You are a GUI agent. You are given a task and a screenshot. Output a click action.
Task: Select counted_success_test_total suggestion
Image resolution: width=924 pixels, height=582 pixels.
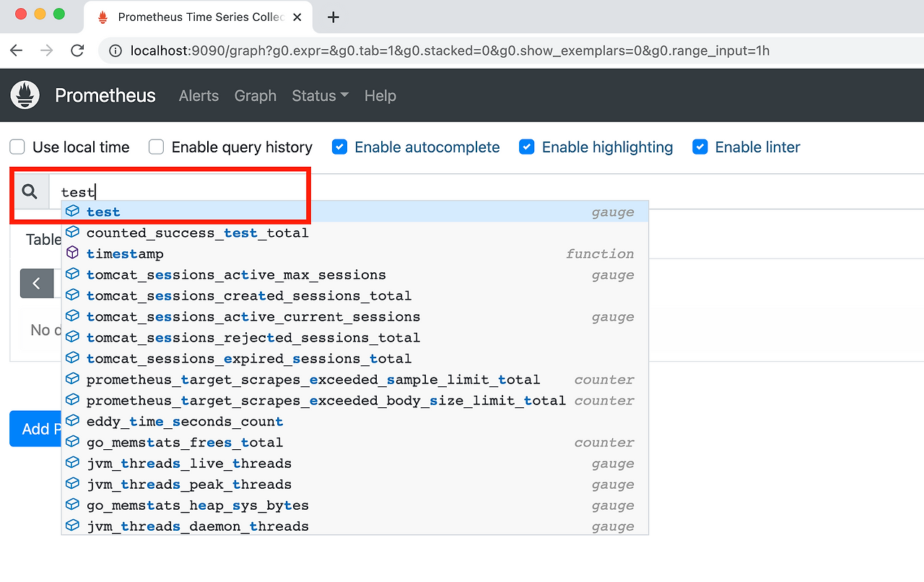pyautogui.click(x=354, y=233)
